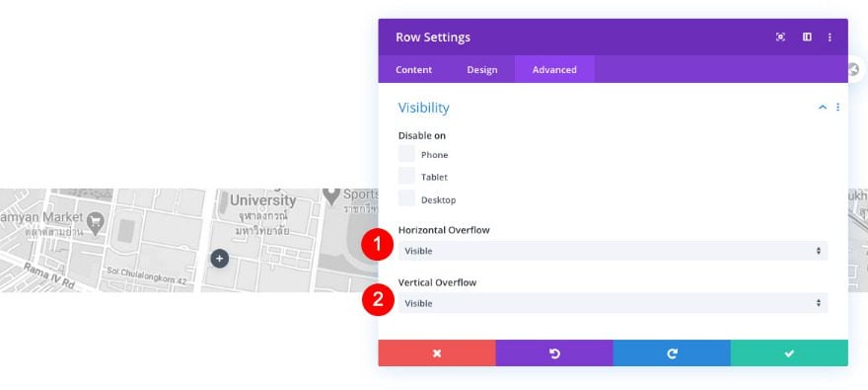Viewport: 868px width, 390px height.
Task: Check the Phone disable checkbox
Action: tap(406, 153)
